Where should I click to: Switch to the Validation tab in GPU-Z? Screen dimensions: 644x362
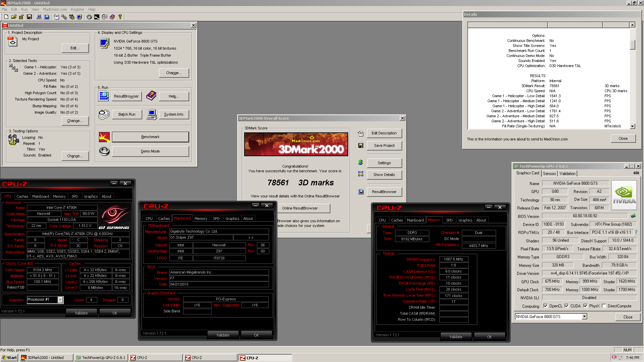pos(568,174)
